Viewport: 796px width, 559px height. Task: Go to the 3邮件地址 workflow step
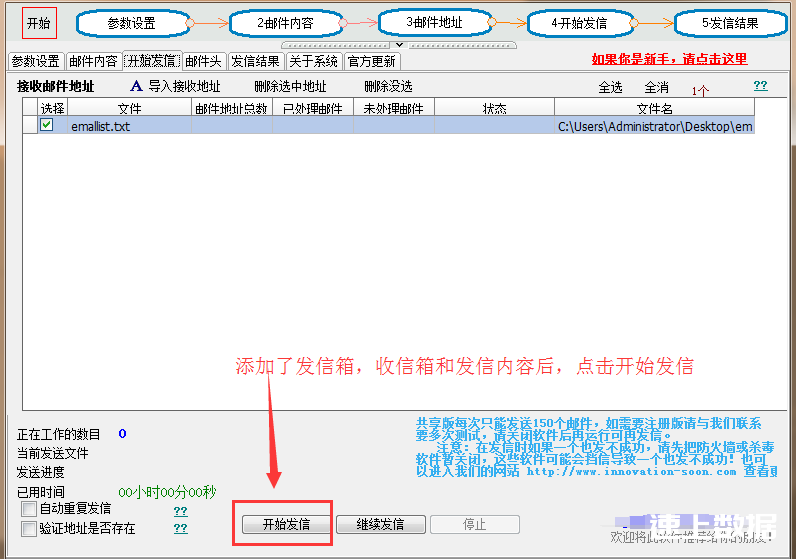(x=435, y=22)
